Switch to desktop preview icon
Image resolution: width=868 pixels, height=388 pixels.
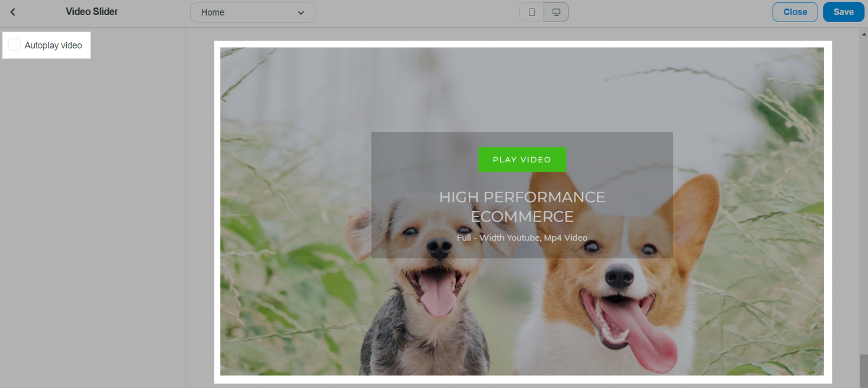[556, 12]
